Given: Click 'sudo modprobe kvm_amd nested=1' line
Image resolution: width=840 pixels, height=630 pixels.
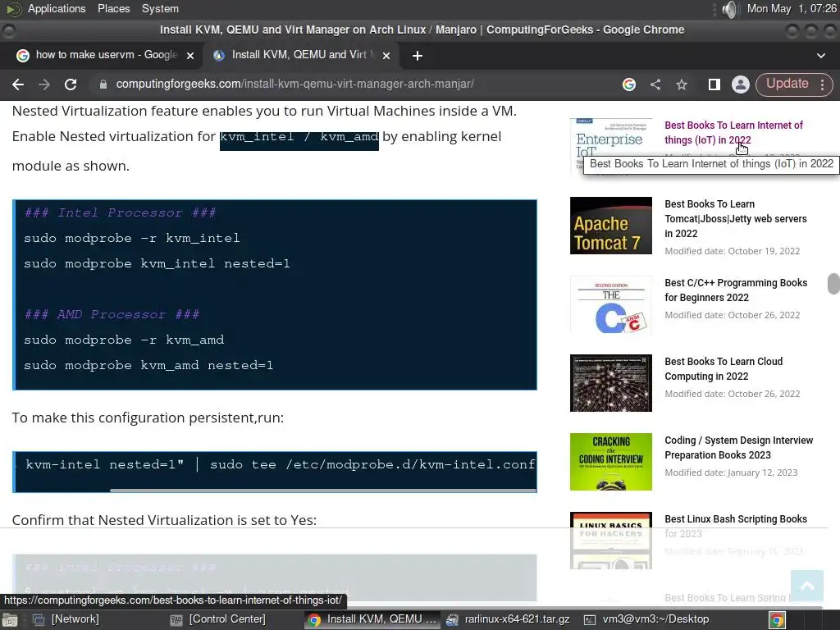Looking at the screenshot, I should tap(148, 365).
